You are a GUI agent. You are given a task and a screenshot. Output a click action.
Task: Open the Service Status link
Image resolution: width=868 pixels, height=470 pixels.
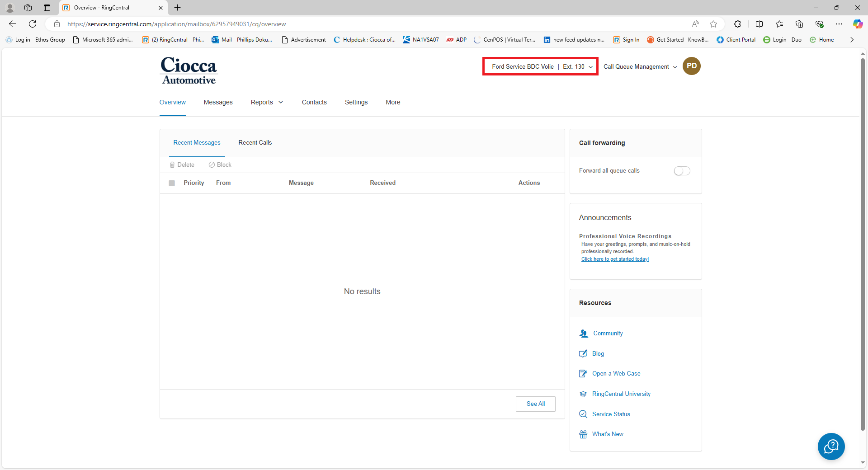(611, 414)
